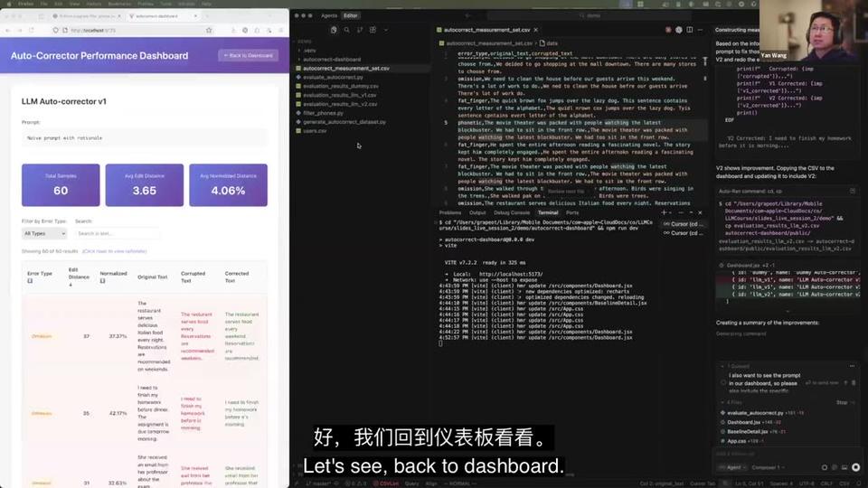Open evaluate_autocorrect.py in changed files list
The image size is (868, 488).
click(x=755, y=413)
